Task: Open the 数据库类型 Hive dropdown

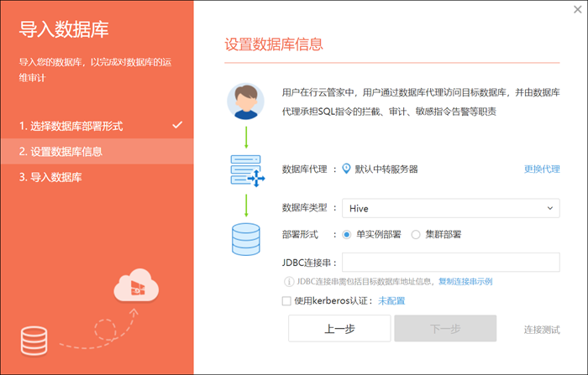Action: point(450,207)
